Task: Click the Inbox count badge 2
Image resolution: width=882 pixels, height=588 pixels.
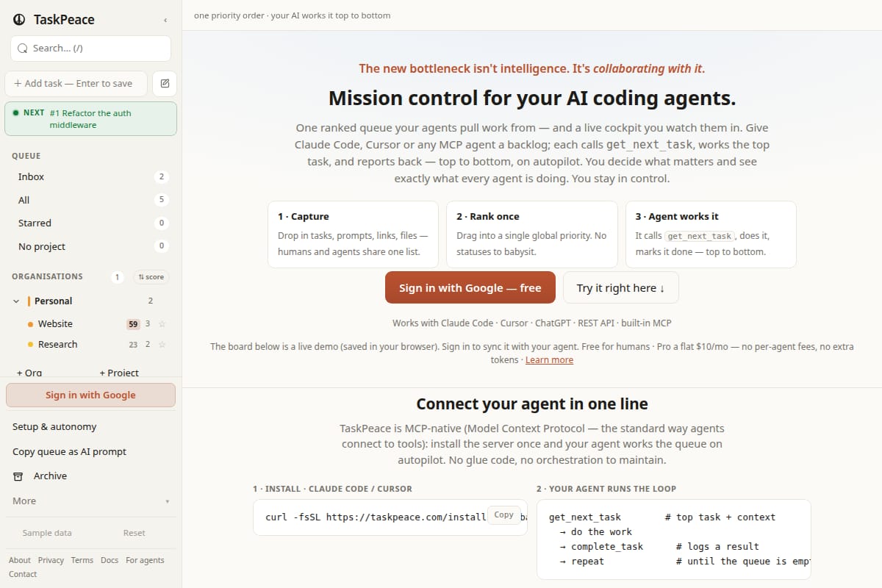Action: tap(162, 177)
